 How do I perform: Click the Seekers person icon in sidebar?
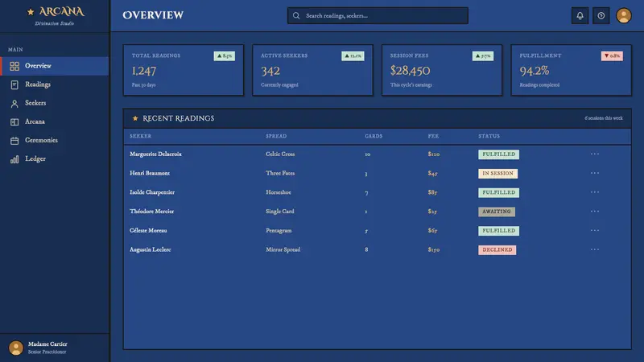pos(14,104)
